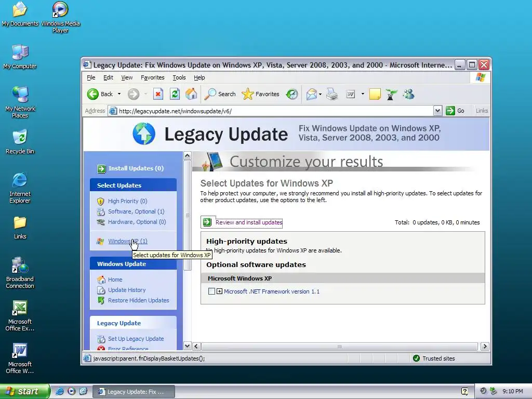Click horizontal scrollbar right arrow
Image resolution: width=532 pixels, height=399 pixels.
coord(485,346)
